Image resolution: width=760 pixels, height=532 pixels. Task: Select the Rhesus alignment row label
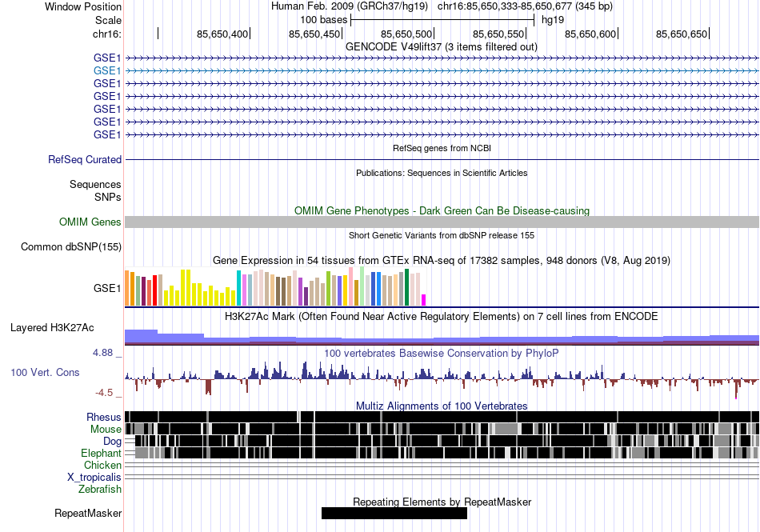click(x=104, y=417)
